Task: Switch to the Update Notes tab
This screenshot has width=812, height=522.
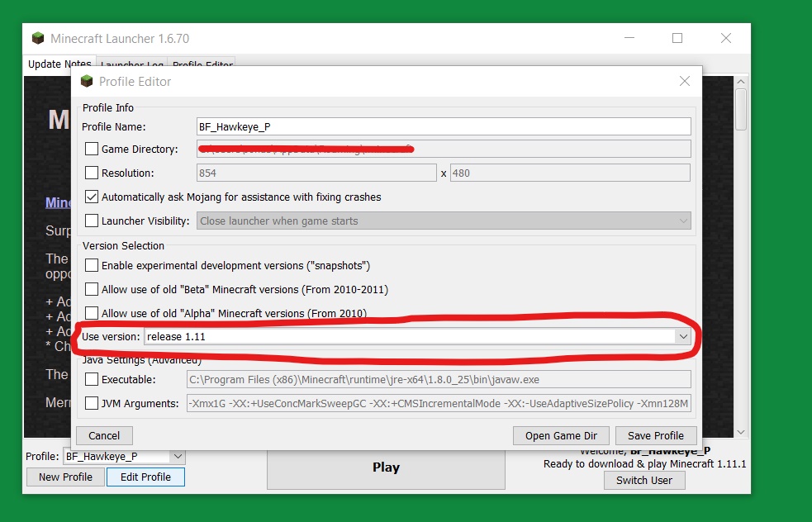Action: tap(59, 64)
